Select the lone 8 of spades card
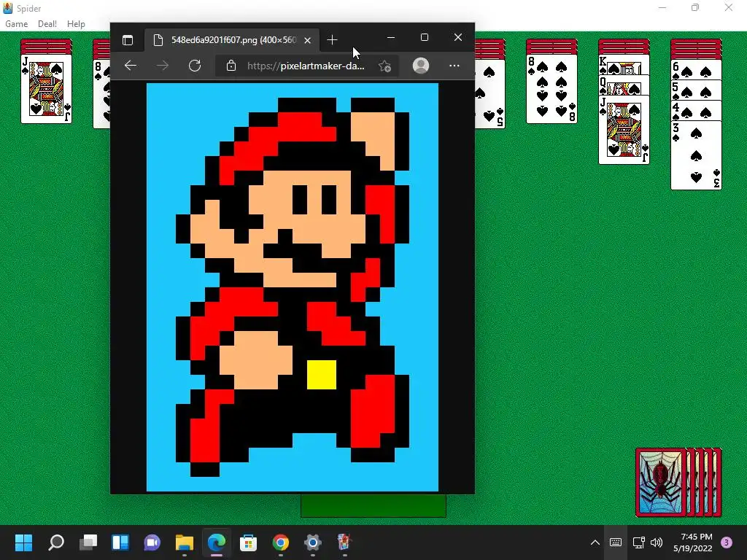747x560 pixels. [x=551, y=88]
